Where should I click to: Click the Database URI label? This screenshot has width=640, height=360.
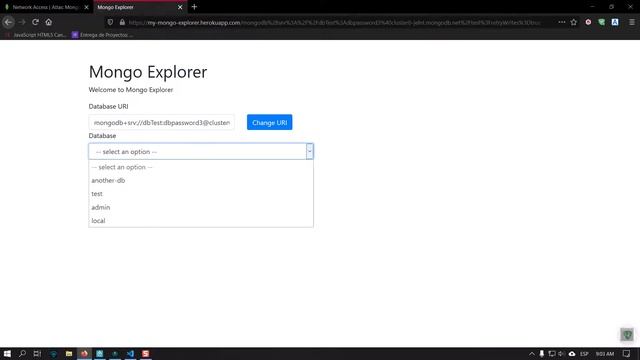tap(108, 107)
